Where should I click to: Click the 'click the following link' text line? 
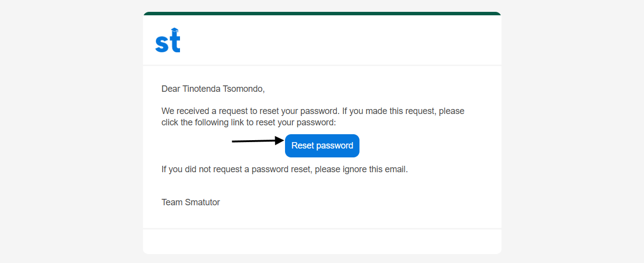pyautogui.click(x=249, y=122)
